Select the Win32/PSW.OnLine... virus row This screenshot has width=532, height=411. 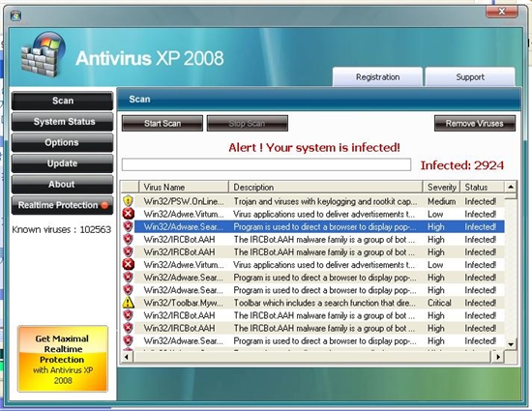pyautogui.click(x=312, y=201)
